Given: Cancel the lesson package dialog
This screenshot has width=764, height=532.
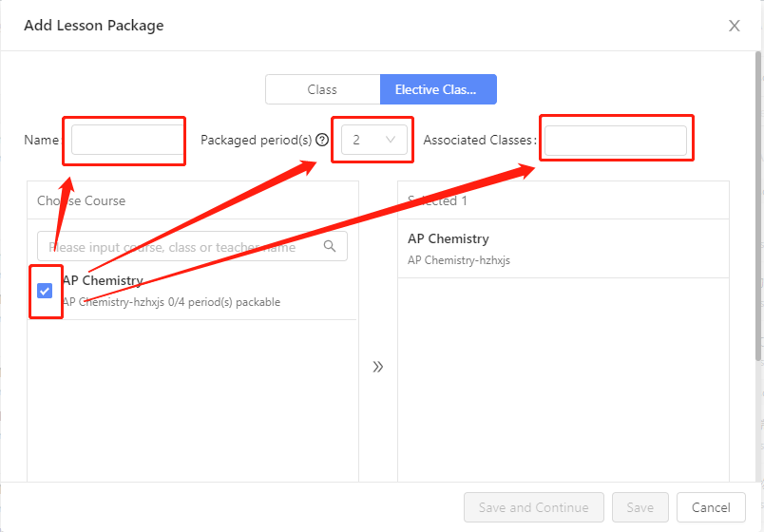Looking at the screenshot, I should 711,507.
